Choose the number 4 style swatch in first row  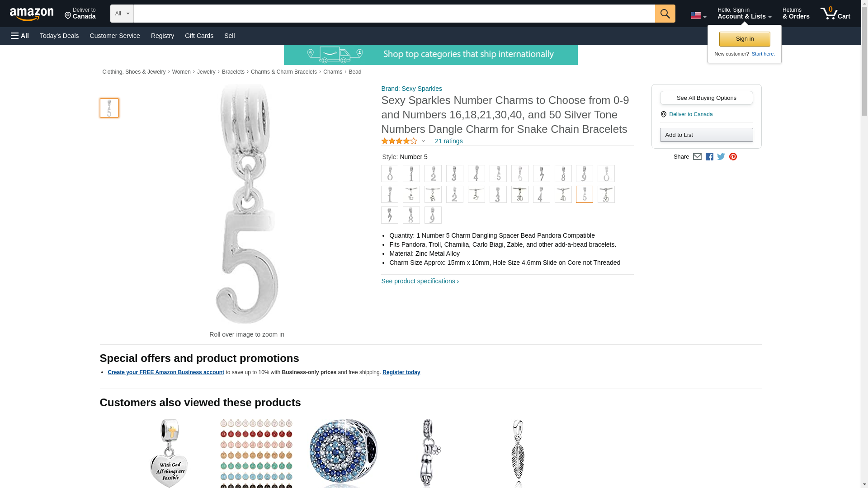pyautogui.click(x=476, y=174)
